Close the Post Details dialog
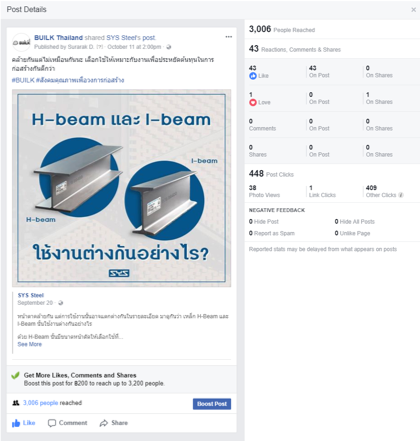Screen dimensions: 420x441 (413, 10)
